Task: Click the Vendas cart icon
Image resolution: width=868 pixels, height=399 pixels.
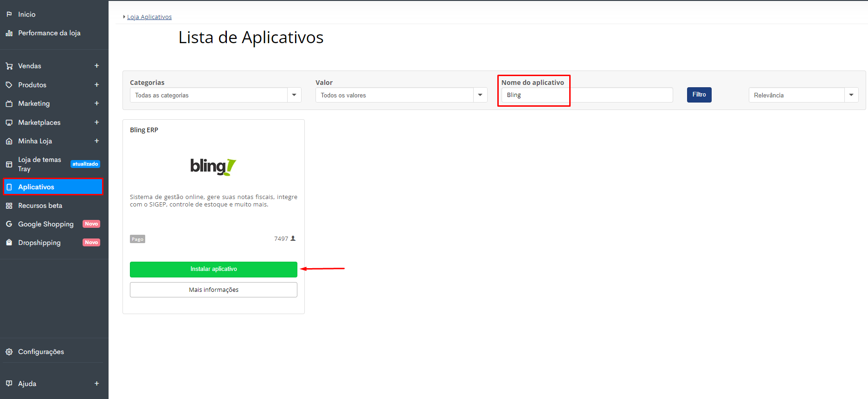Action: 9,66
